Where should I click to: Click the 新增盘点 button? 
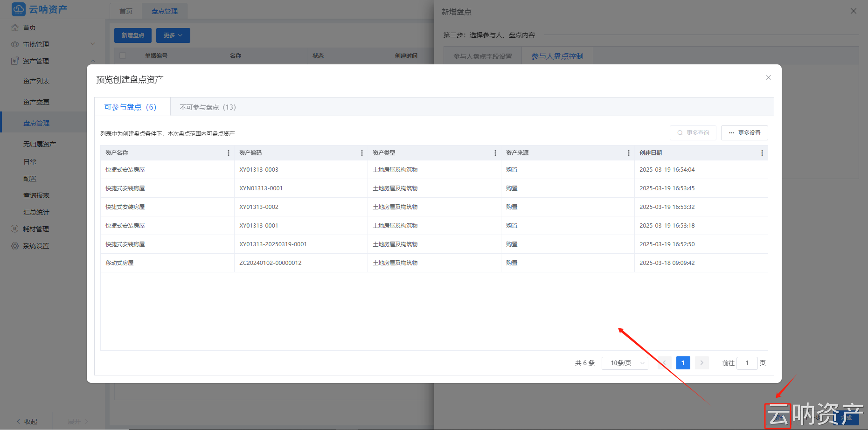pyautogui.click(x=133, y=35)
